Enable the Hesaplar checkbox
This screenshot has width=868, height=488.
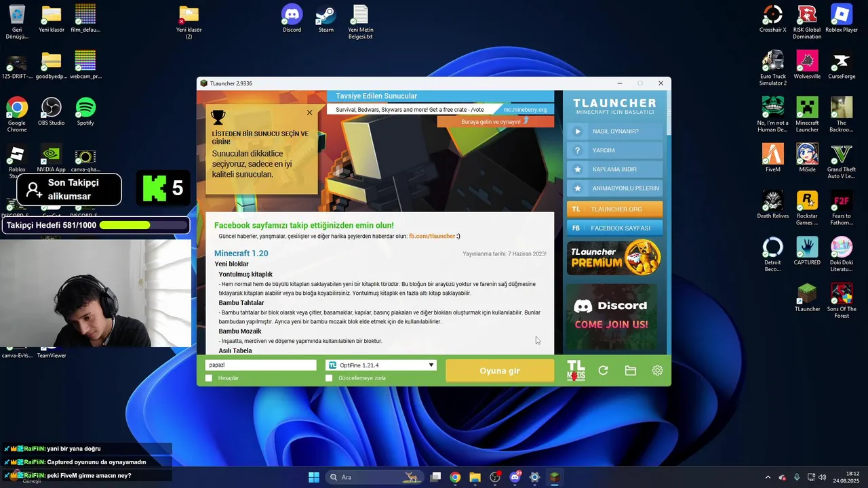point(209,378)
